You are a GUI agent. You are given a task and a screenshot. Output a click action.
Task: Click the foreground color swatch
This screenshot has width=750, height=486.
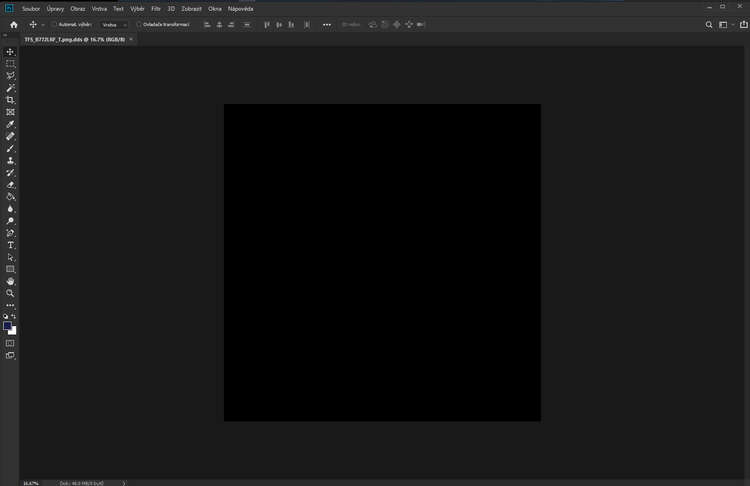tap(8, 326)
